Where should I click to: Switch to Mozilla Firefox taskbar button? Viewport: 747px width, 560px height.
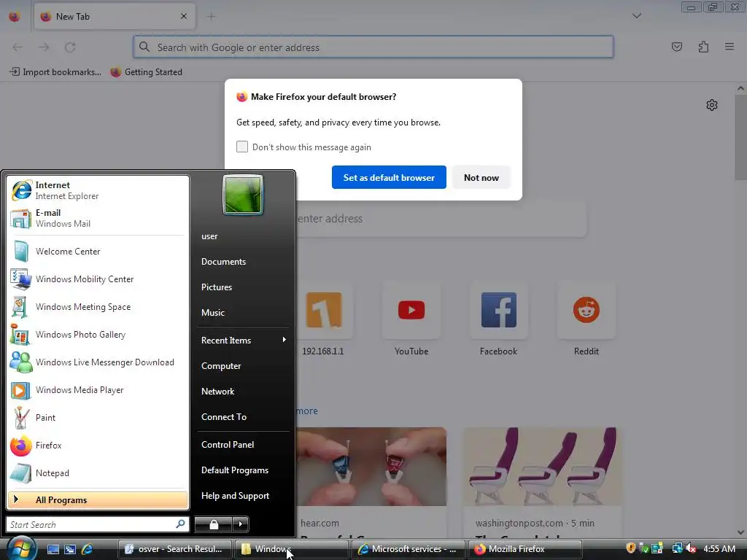[525, 549]
